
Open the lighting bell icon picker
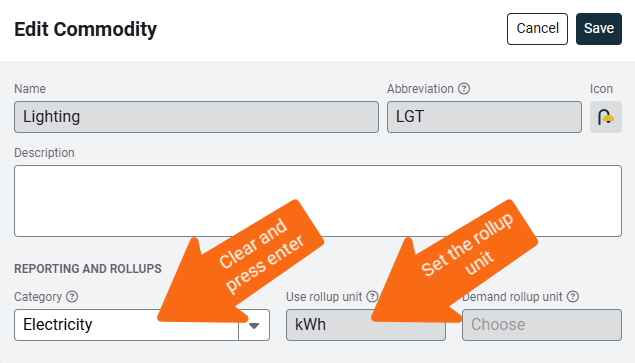point(605,117)
